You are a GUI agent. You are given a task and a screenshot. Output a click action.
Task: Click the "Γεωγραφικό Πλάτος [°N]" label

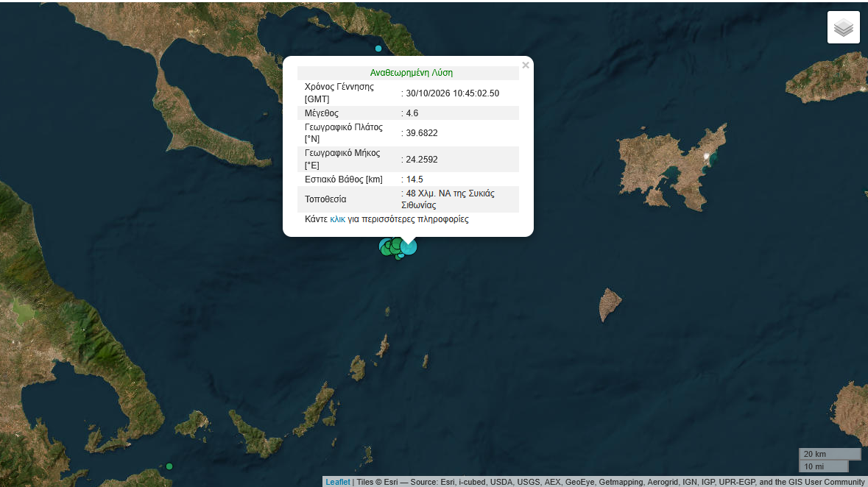[344, 133]
